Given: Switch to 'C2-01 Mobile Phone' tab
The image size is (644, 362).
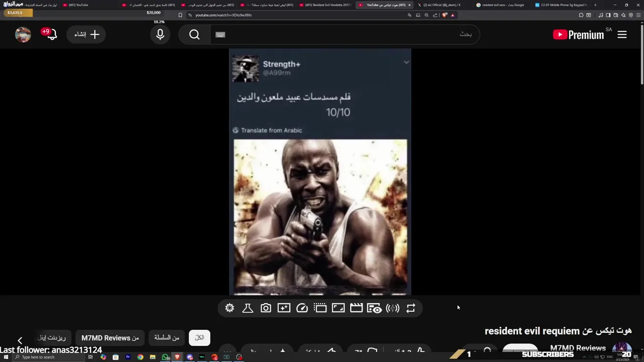Looking at the screenshot, I should click(x=560, y=5).
